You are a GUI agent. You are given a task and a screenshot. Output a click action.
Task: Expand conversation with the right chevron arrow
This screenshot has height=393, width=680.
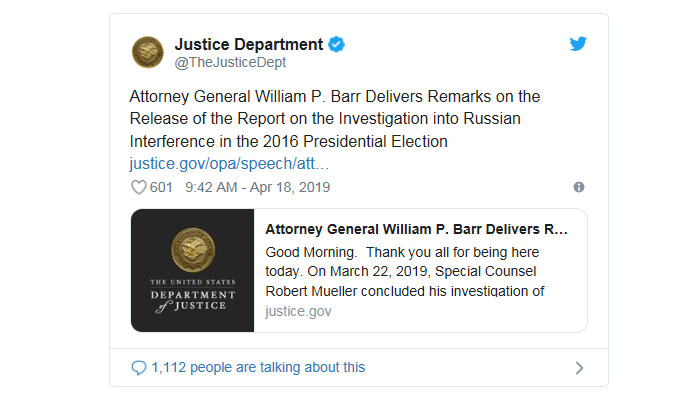[579, 368]
